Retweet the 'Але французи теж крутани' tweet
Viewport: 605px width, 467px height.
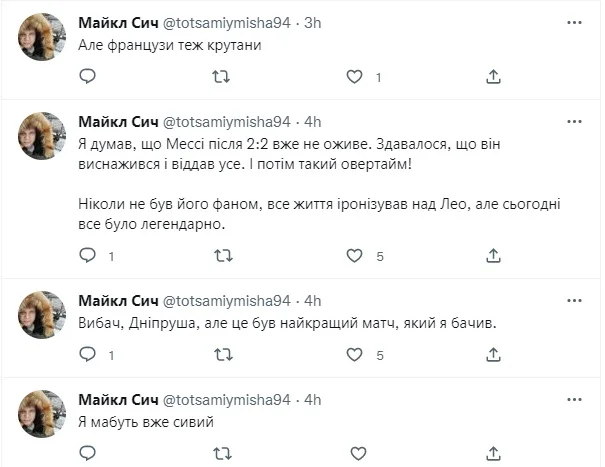[x=223, y=77]
